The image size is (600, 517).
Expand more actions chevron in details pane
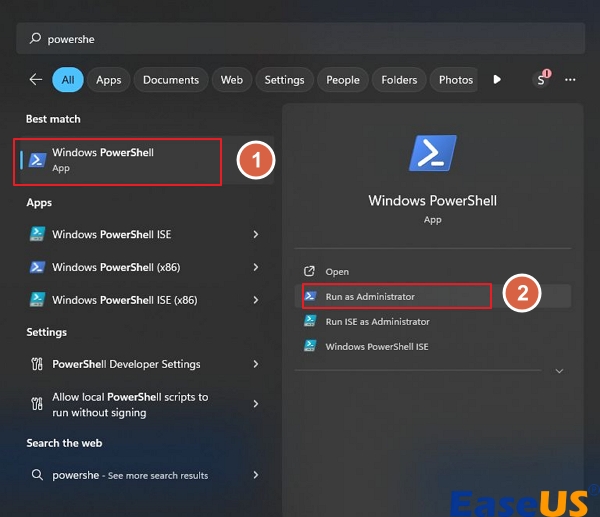[559, 371]
